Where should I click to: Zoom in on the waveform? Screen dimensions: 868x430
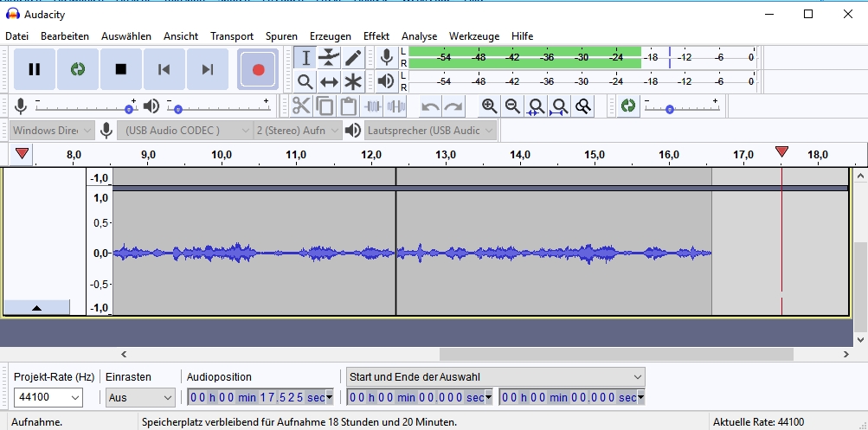tap(489, 106)
